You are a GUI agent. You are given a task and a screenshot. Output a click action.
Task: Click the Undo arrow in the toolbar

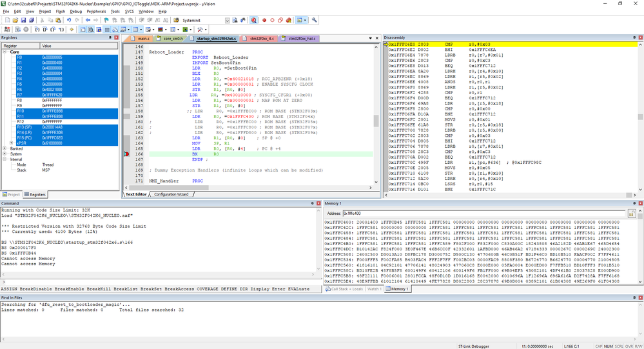click(69, 20)
